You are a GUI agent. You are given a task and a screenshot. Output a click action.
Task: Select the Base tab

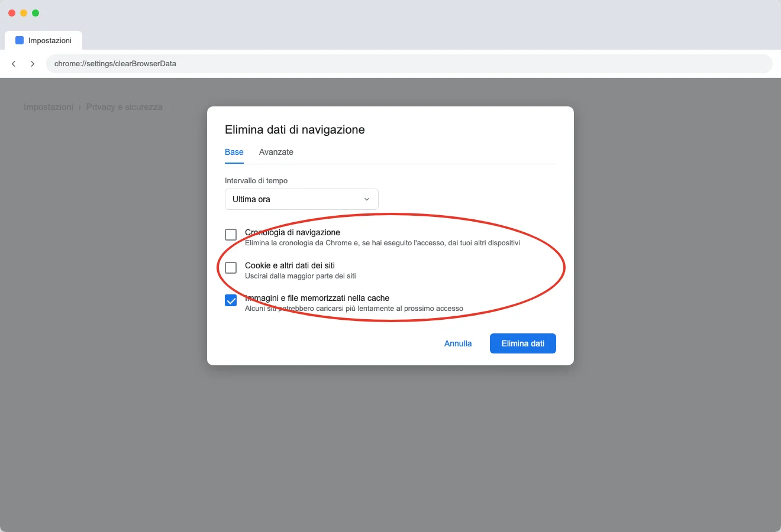tap(234, 152)
